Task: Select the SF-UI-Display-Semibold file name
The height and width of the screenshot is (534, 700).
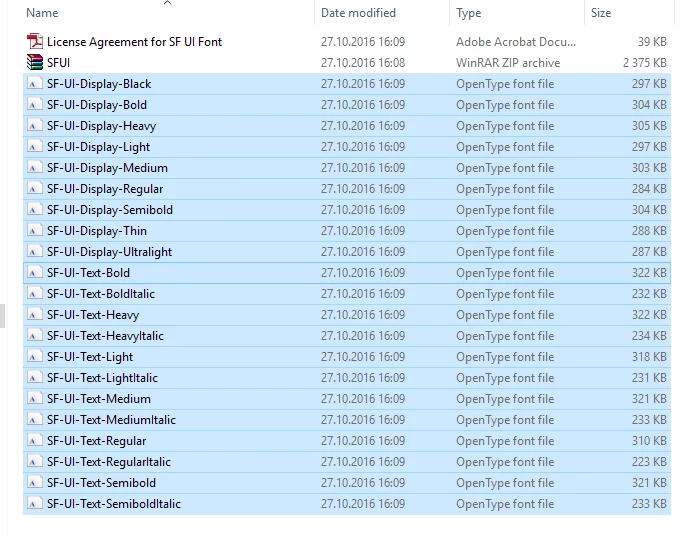Action: [110, 209]
